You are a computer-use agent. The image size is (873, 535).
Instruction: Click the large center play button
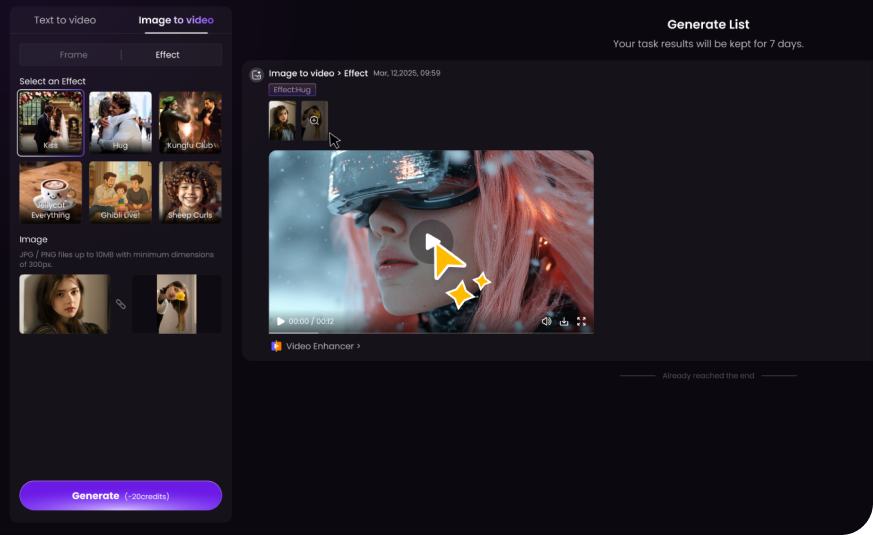pos(431,241)
